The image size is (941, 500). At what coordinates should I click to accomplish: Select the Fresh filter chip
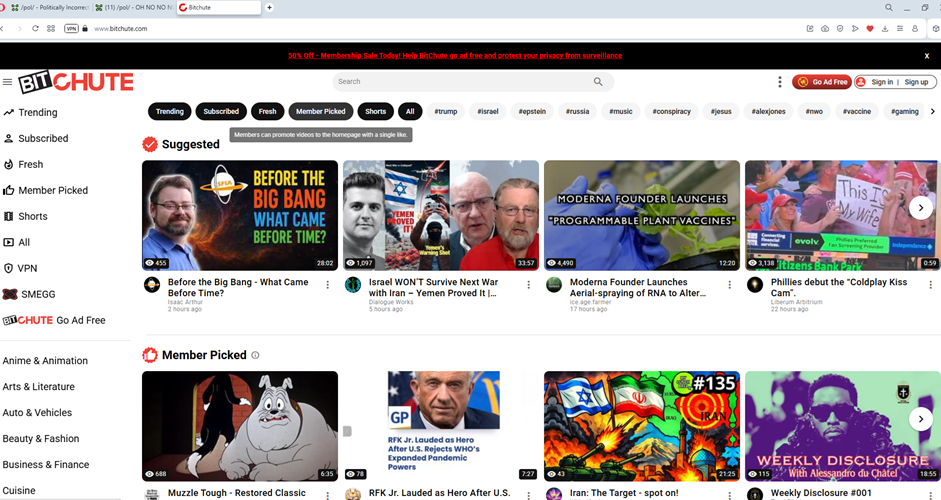tap(267, 111)
